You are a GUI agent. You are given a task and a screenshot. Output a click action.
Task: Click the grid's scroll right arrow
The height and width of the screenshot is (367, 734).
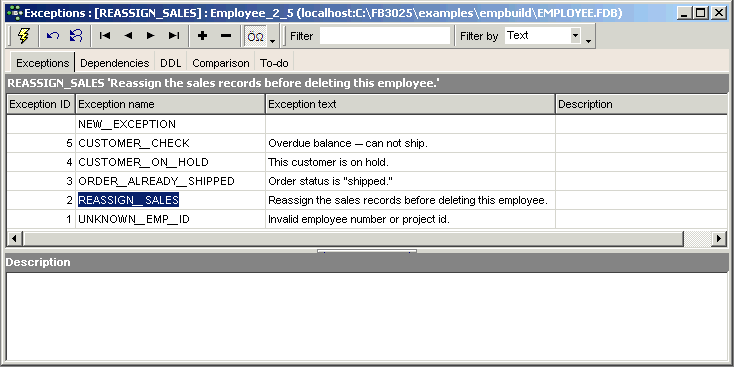click(x=719, y=239)
